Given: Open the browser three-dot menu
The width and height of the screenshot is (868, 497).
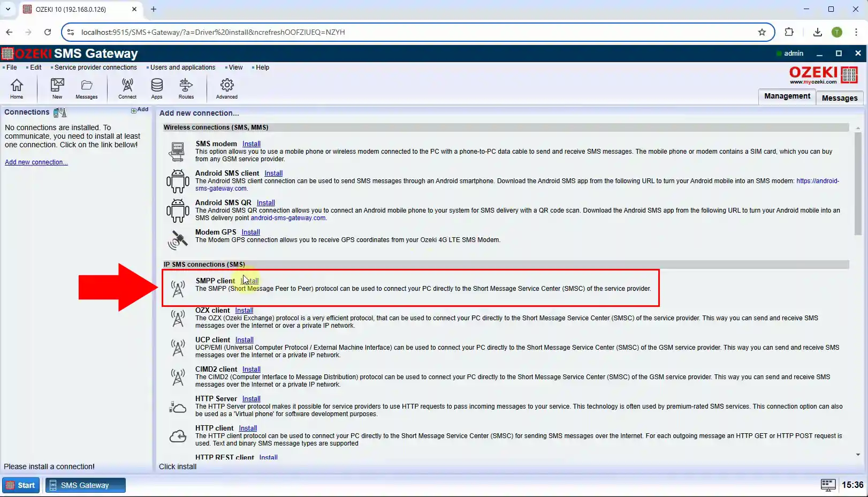Looking at the screenshot, I should tap(856, 32).
